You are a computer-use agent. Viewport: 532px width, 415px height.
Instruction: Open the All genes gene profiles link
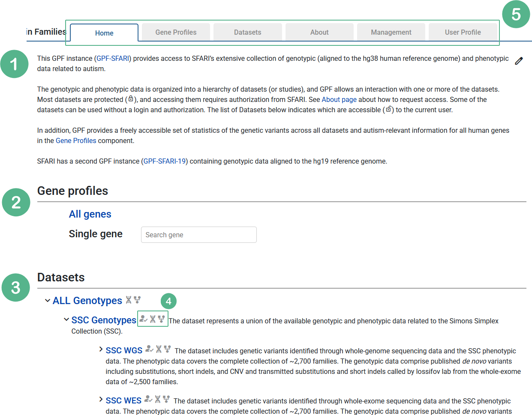pyautogui.click(x=90, y=214)
